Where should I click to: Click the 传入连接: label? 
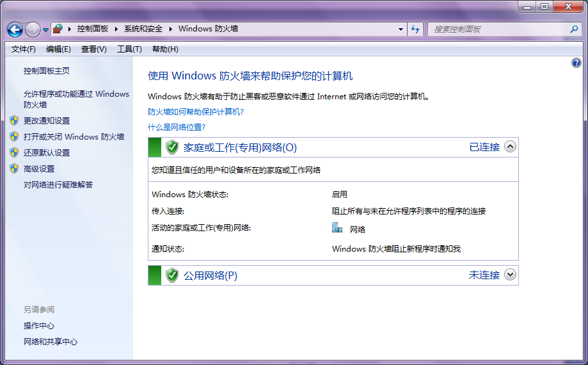[x=168, y=211]
